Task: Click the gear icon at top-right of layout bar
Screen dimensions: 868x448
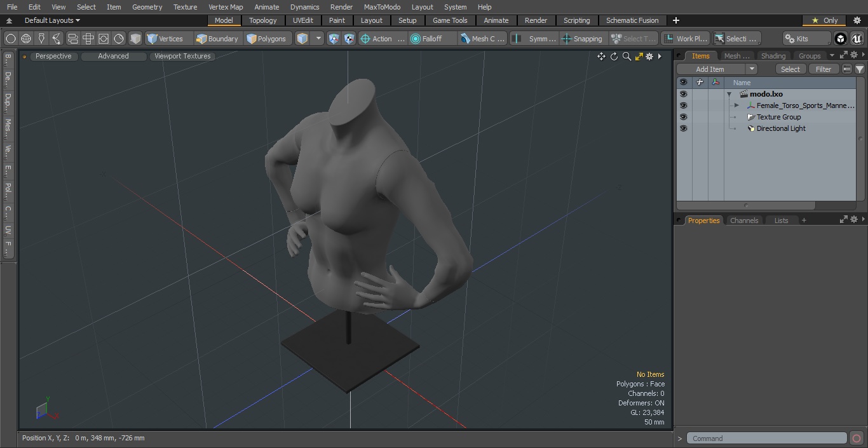Action: click(857, 20)
